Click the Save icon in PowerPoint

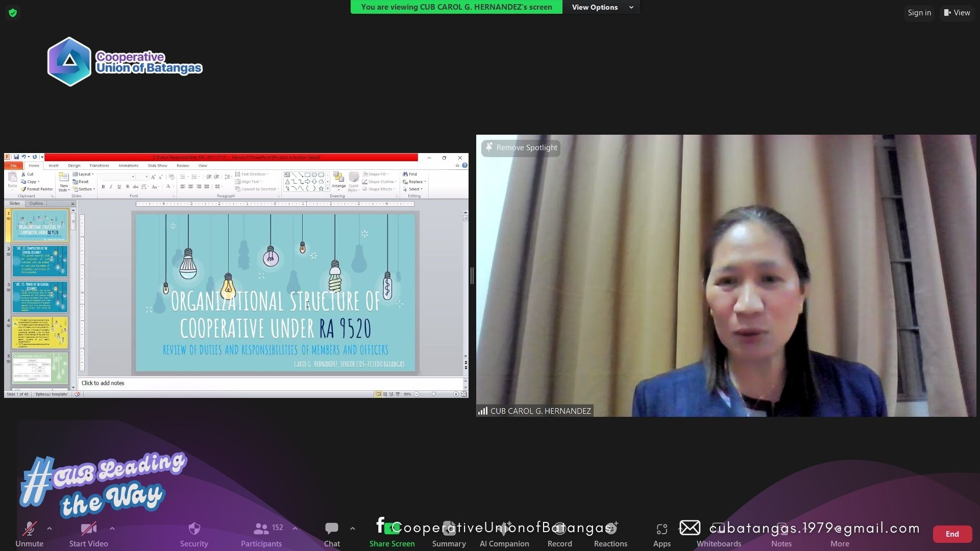16,157
